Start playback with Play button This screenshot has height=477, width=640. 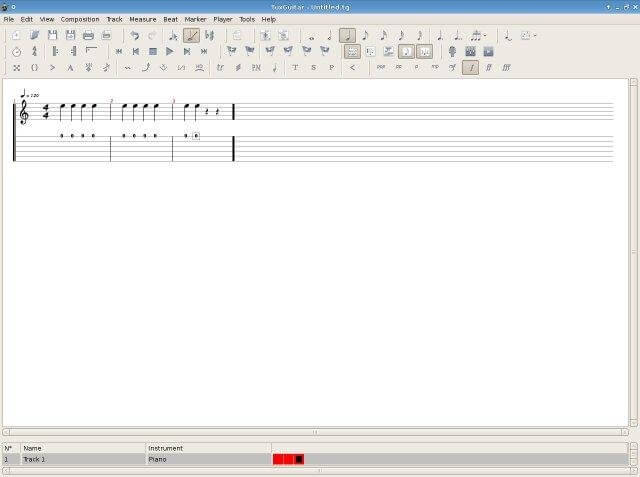coord(169,51)
